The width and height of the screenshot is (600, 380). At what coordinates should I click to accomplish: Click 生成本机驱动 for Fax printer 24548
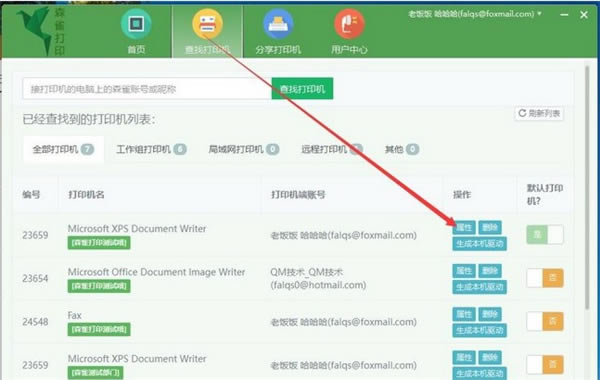point(479,330)
